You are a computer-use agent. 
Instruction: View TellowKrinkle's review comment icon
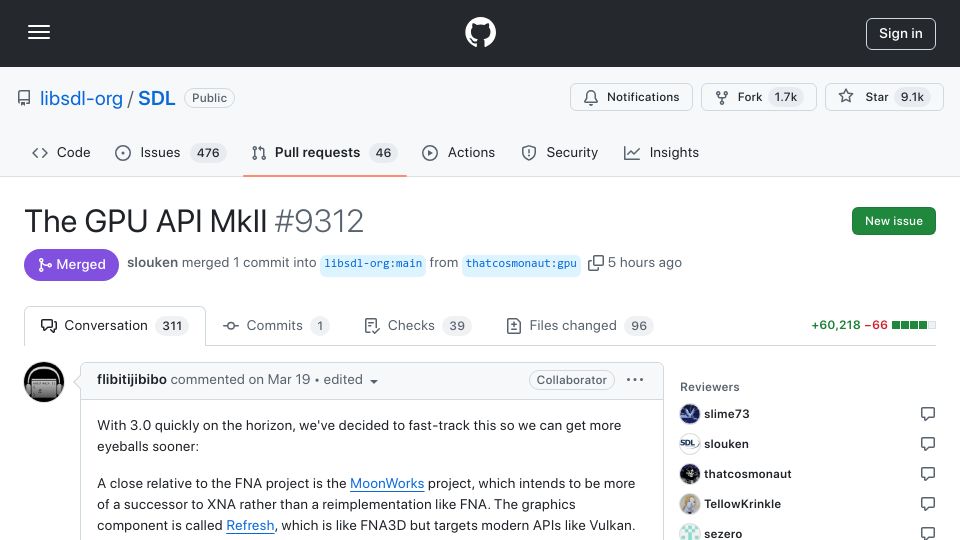[x=928, y=504]
